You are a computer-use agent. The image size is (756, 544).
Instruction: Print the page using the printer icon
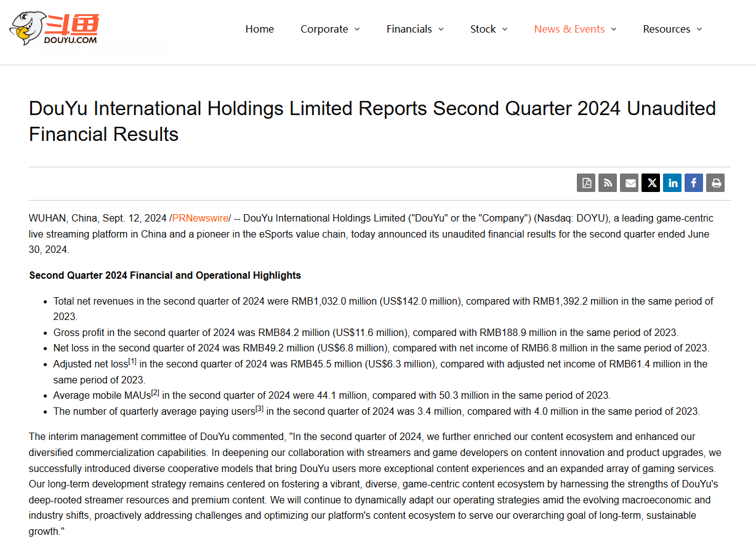click(715, 183)
